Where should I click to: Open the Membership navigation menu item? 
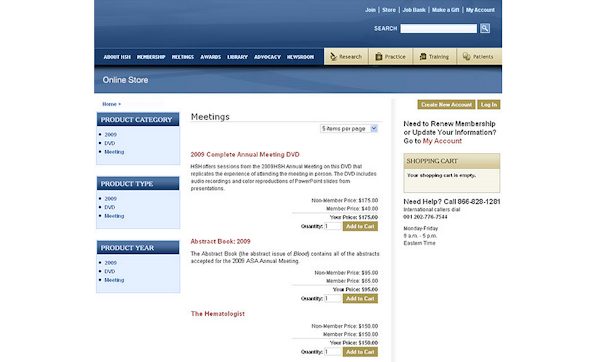click(151, 57)
